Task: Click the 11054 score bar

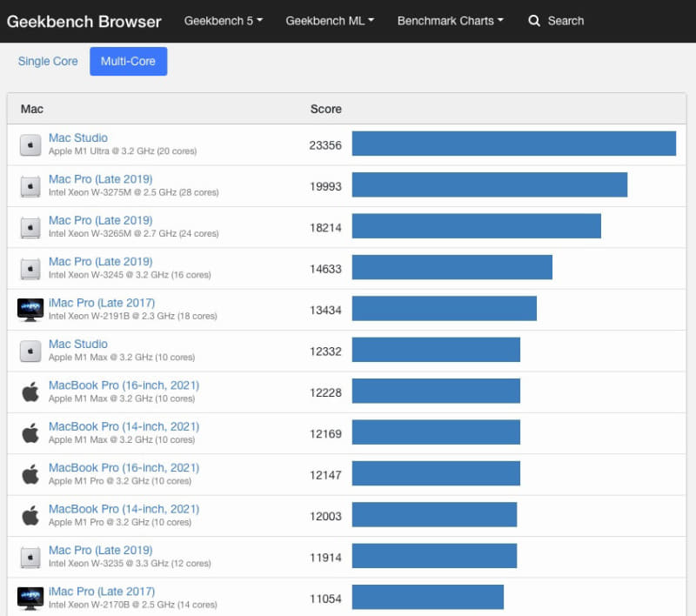Action: coord(428,597)
